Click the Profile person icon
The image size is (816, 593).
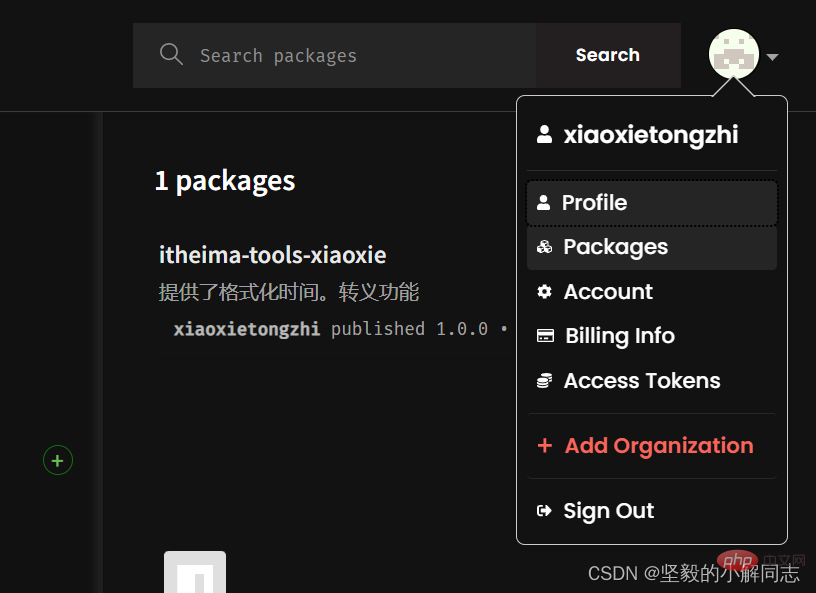click(x=543, y=203)
